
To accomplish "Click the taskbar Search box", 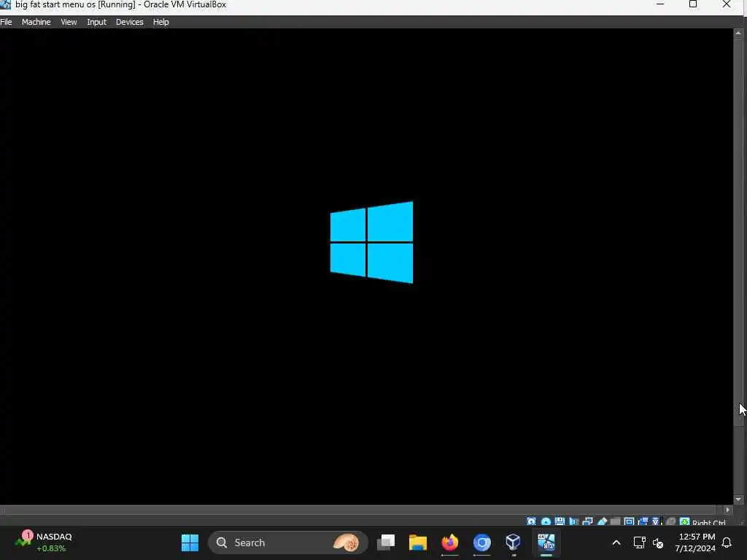I will click(287, 542).
